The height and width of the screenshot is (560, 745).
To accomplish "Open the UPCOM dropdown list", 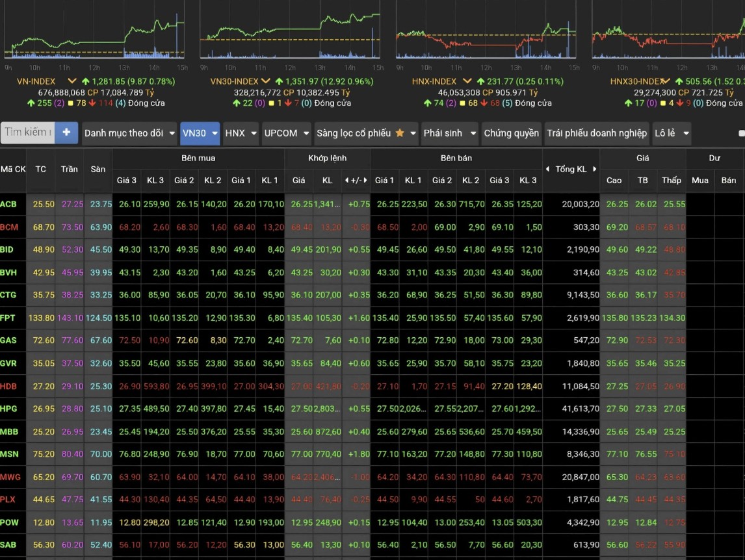I will [285, 133].
